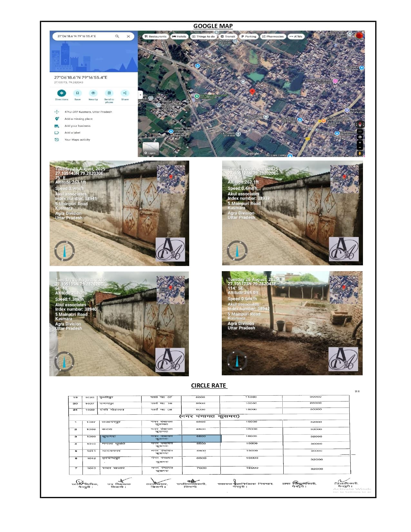Click the Shakya House marker
Screen dimensions: 411x532
158,105
